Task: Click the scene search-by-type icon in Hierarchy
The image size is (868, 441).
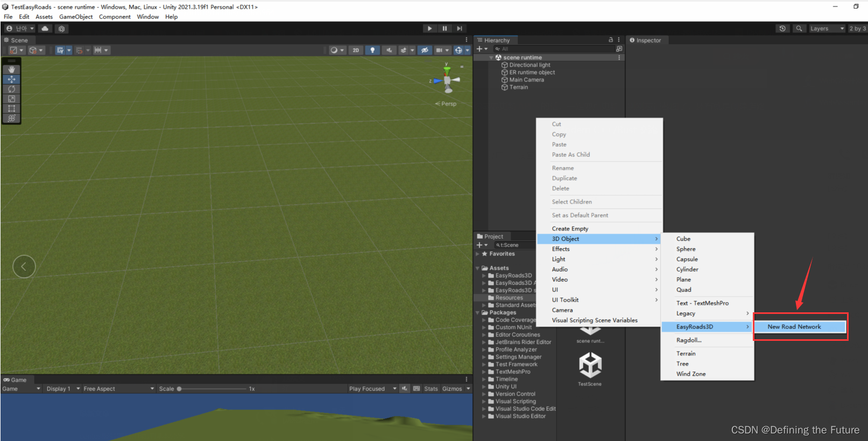Action: pos(619,49)
